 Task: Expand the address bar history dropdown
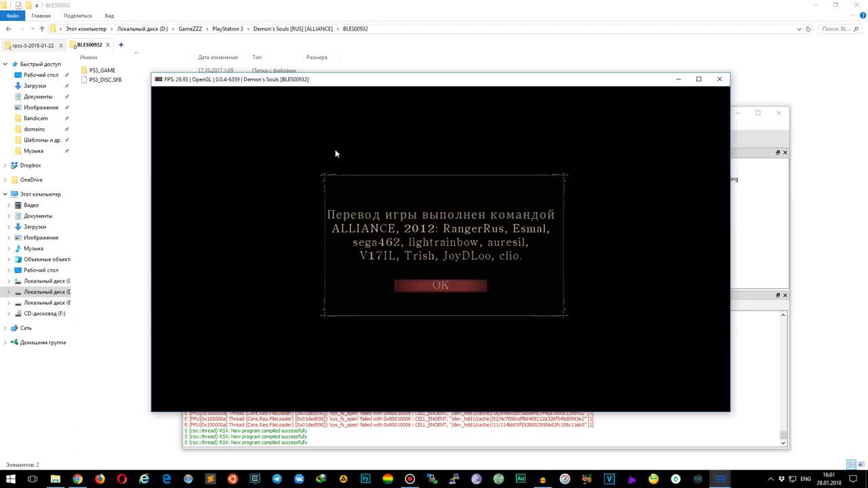pyautogui.click(x=800, y=29)
